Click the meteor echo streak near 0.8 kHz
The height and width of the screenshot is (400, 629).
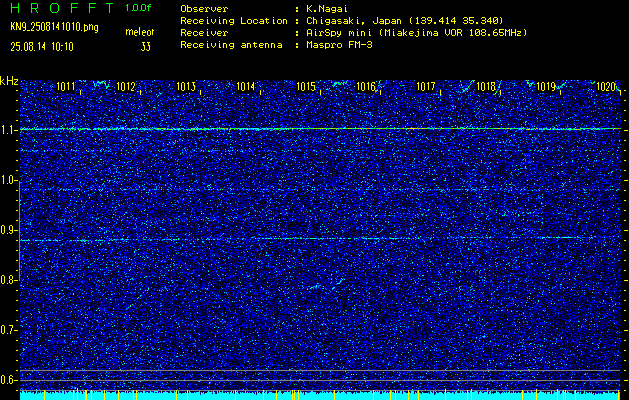click(x=327, y=284)
